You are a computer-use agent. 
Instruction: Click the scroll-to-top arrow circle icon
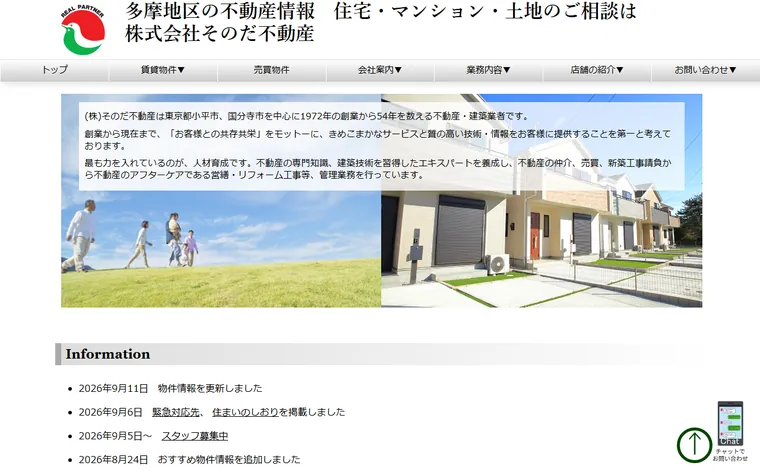(694, 444)
